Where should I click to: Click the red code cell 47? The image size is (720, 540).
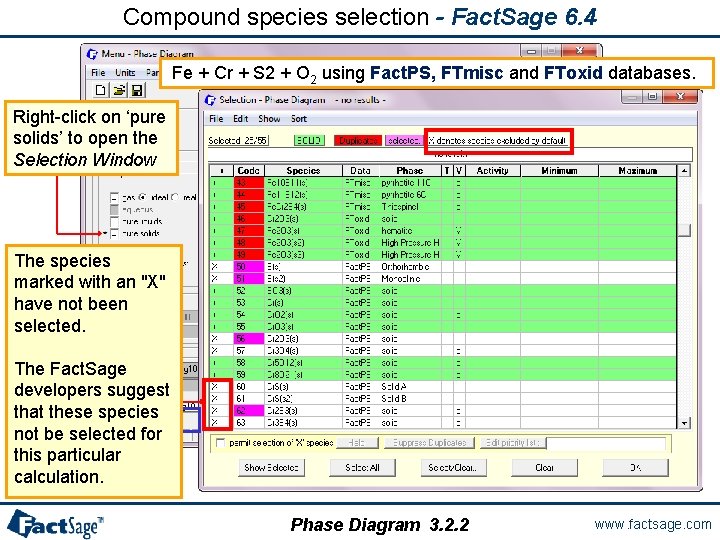249,231
